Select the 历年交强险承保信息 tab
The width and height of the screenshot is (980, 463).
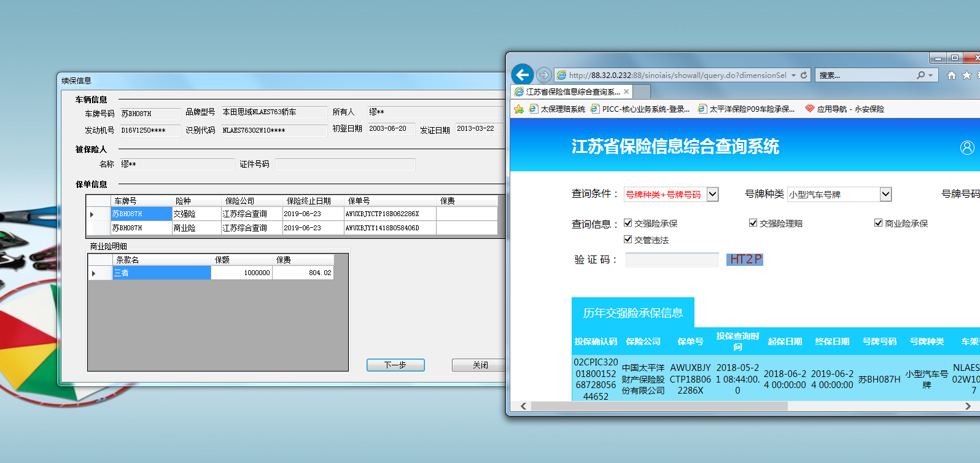point(633,313)
